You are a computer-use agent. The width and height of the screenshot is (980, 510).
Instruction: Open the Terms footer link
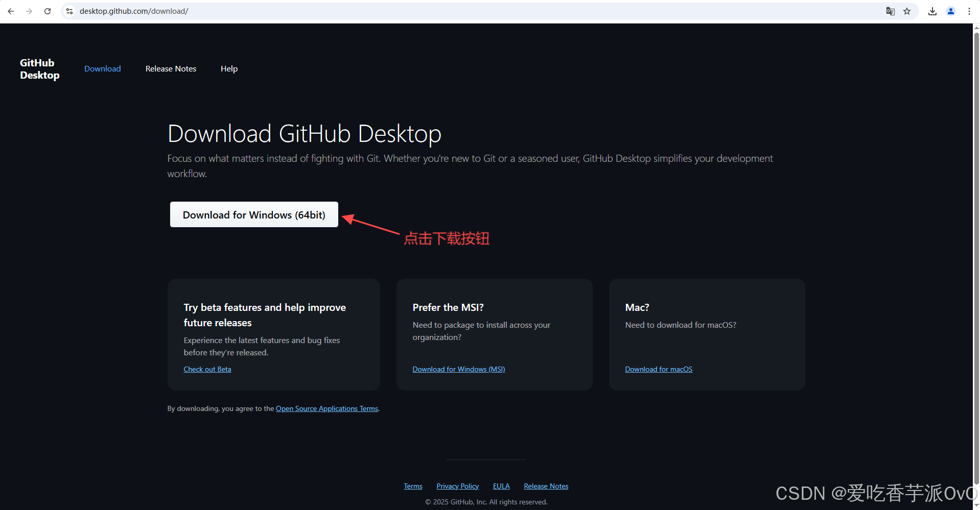click(x=413, y=486)
